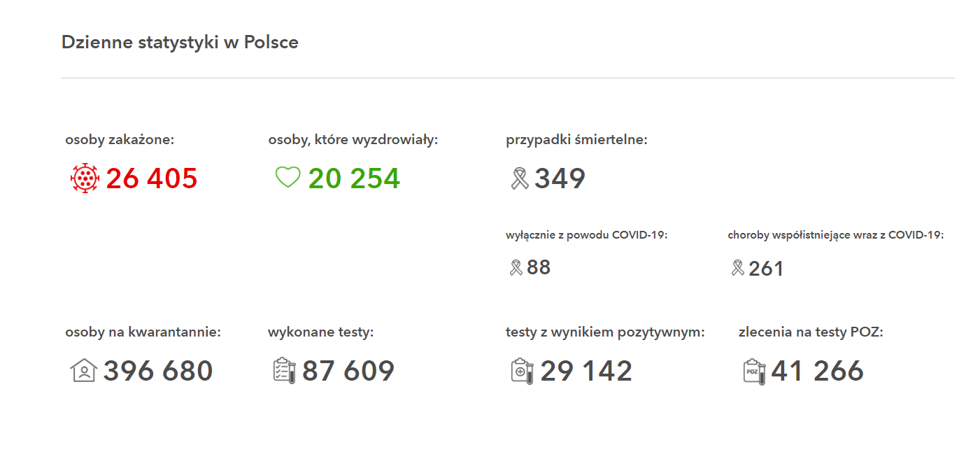Click the positive tests number 29 142
The image size is (980, 466).
pos(586,371)
